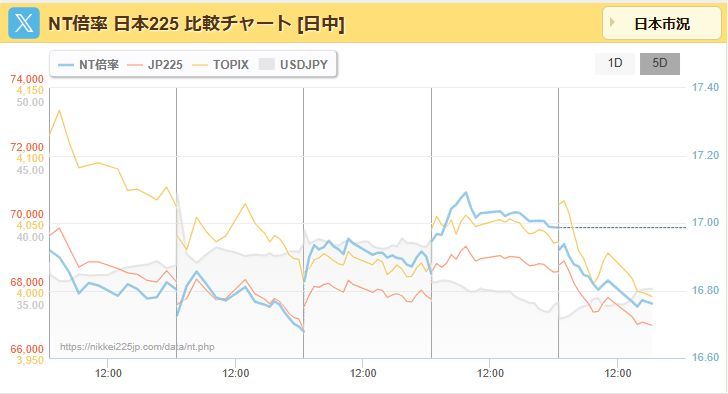Toggle NT倍率 series visibility in legend
The image size is (728, 394).
tap(99, 65)
